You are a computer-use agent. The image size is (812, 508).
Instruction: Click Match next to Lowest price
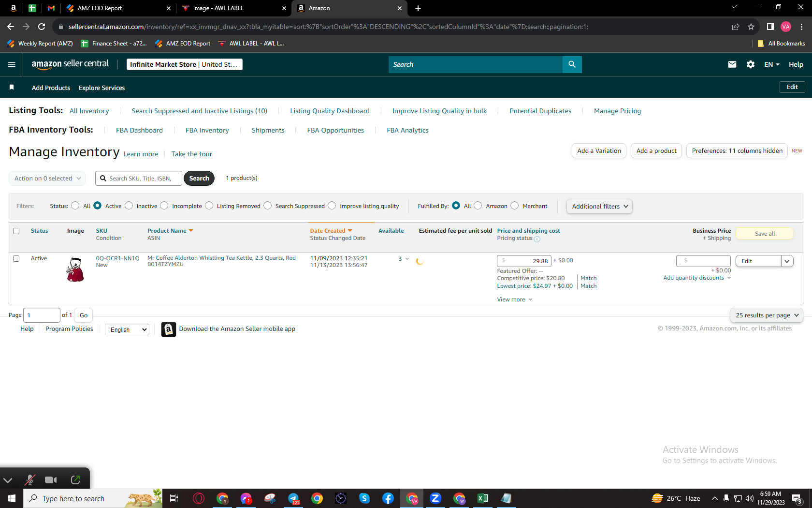pyautogui.click(x=588, y=286)
